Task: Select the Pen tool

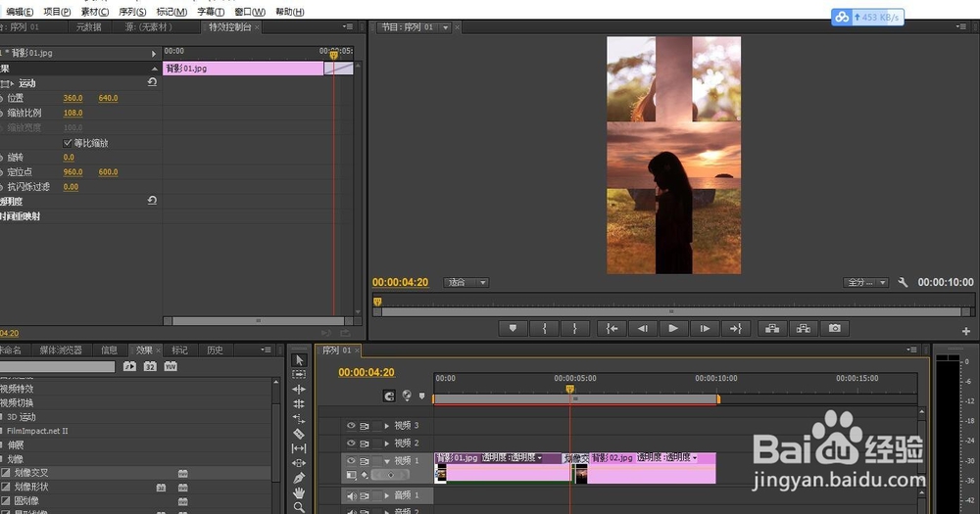Action: 299,478
